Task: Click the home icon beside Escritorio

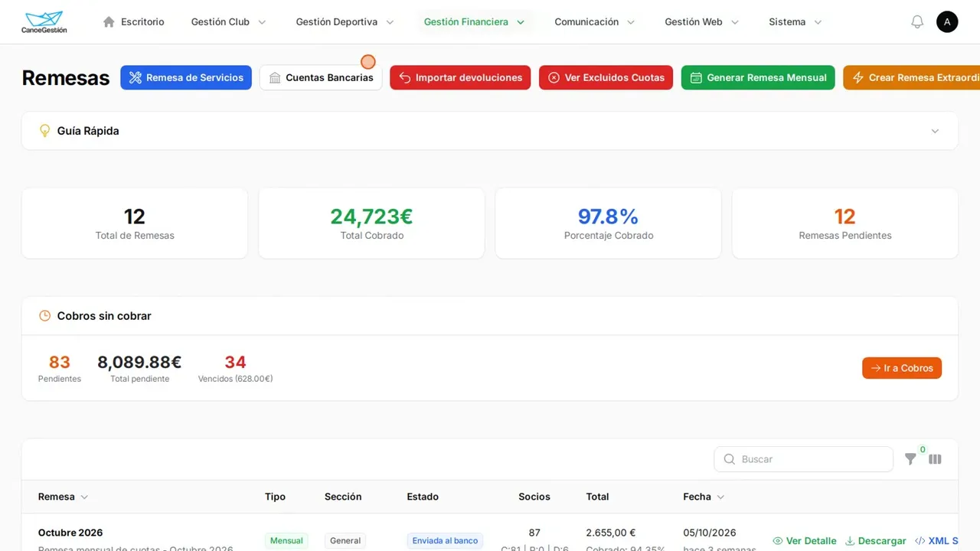Action: click(109, 22)
